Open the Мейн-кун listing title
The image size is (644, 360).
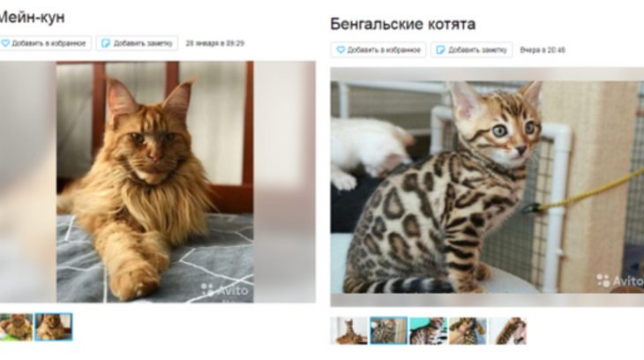pos(32,18)
